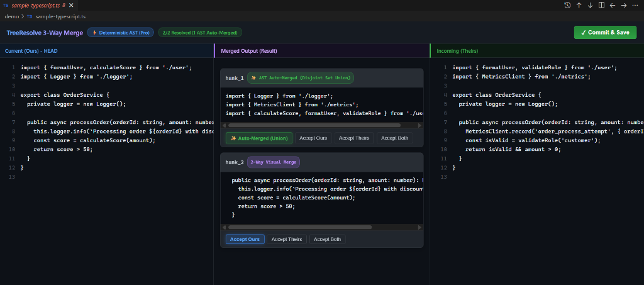The height and width of the screenshot is (285, 644).
Task: Click the Deterministic AST (Pro) badge
Action: pos(120,33)
